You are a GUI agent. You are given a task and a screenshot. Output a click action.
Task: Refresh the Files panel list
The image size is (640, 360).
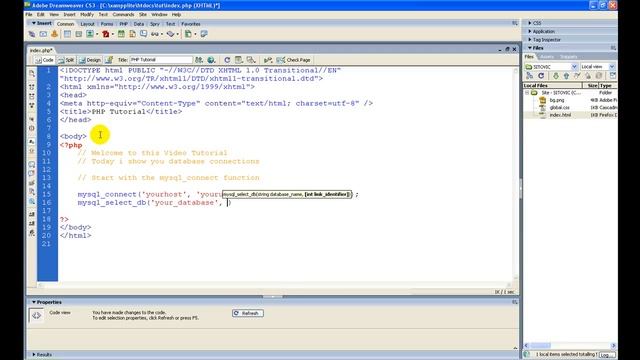[x=541, y=76]
